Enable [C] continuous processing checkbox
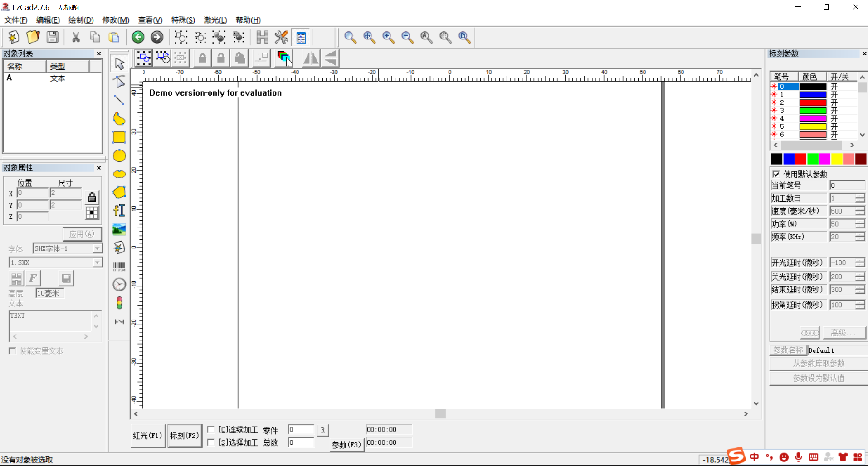Viewport: 868px width, 466px height. [x=211, y=429]
